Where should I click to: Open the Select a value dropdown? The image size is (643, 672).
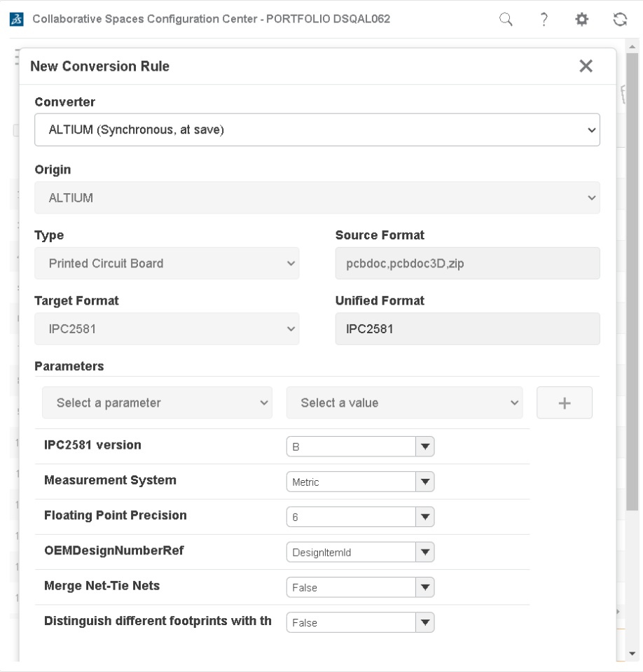tap(404, 402)
